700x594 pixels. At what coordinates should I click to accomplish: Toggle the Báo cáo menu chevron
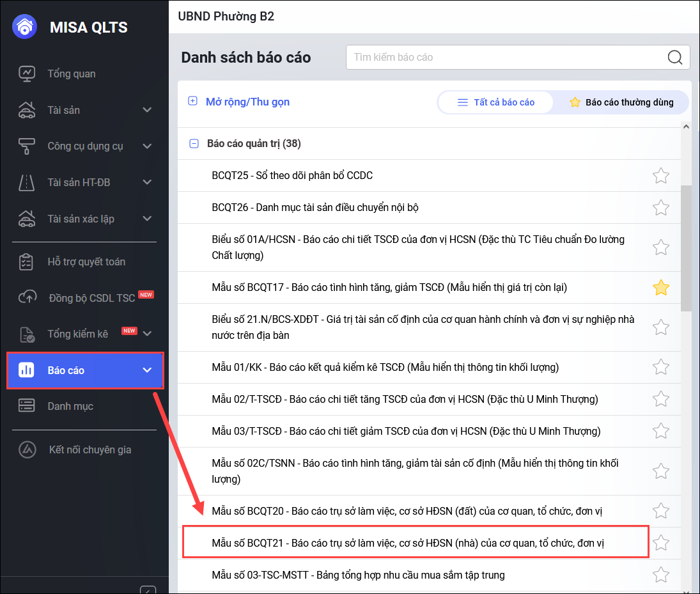[147, 370]
